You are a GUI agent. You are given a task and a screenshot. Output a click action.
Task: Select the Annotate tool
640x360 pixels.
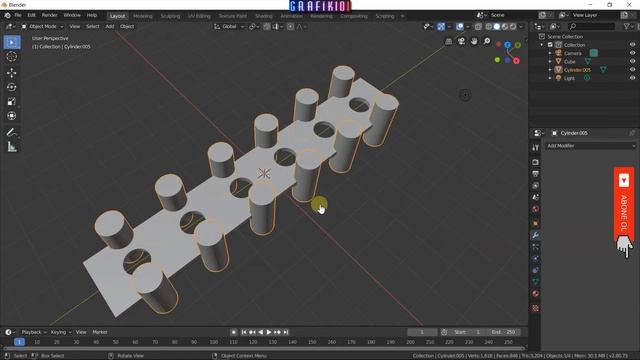point(12,132)
